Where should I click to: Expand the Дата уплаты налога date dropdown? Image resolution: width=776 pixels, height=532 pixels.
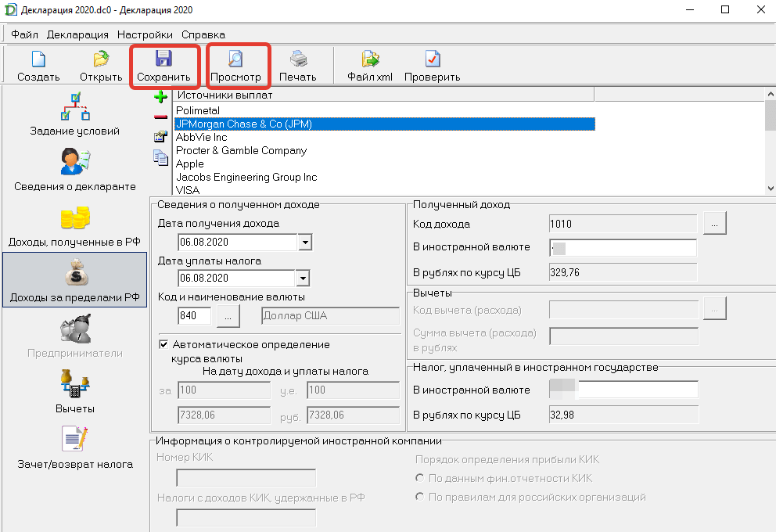tap(303, 279)
